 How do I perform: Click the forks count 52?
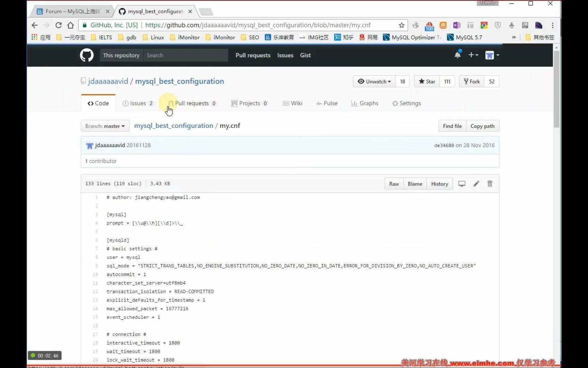pyautogui.click(x=492, y=81)
